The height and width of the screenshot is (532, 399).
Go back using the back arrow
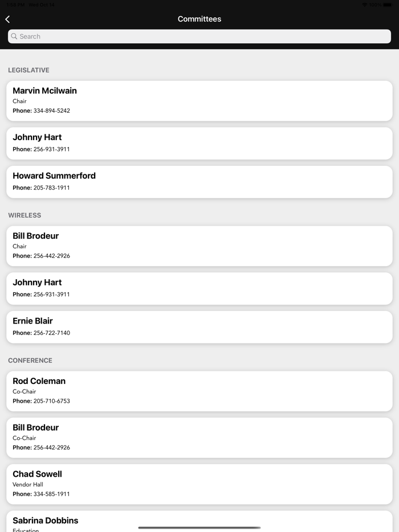pos(7,19)
